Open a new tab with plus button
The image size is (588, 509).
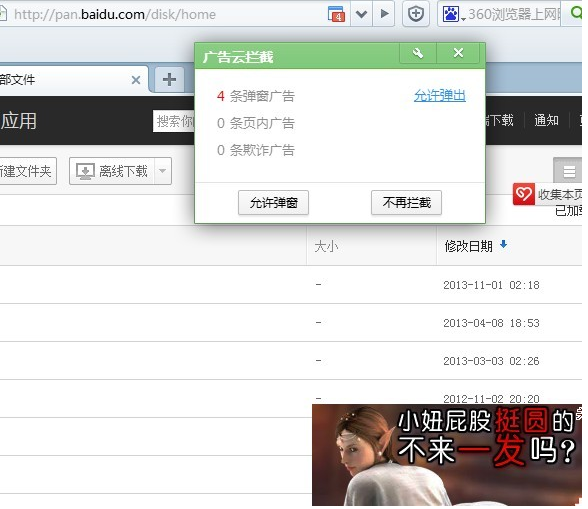coord(170,79)
